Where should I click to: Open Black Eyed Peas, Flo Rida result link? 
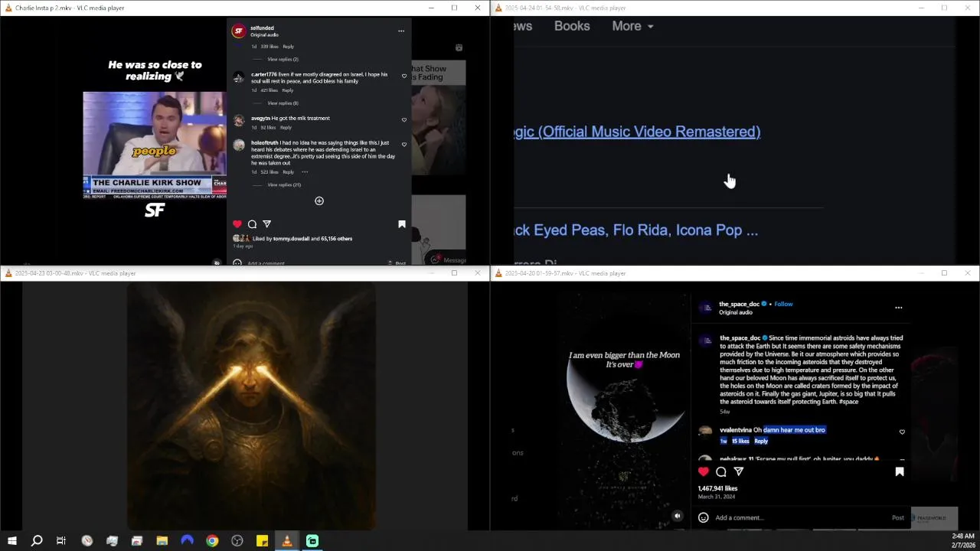click(x=636, y=230)
